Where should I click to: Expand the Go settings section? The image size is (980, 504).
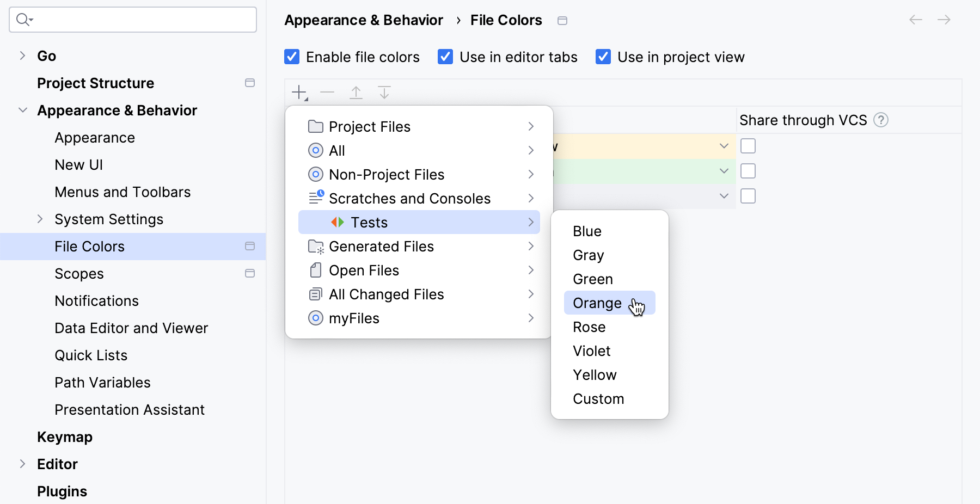pyautogui.click(x=22, y=56)
